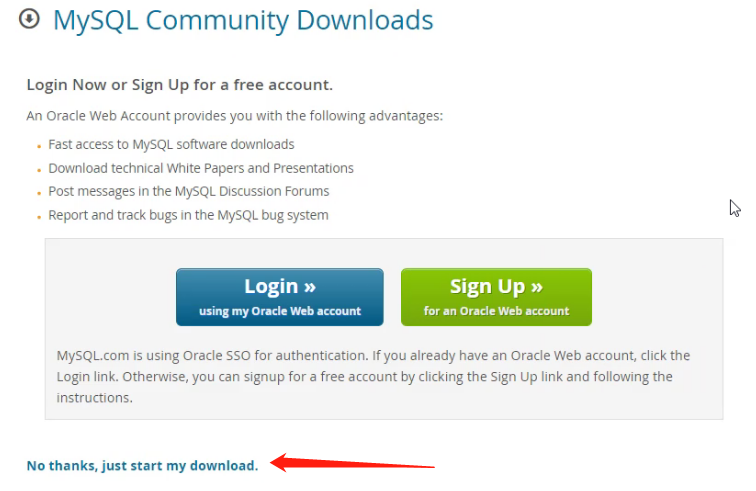Choose No thanks, just start my download
756x491 pixels.
tap(142, 465)
